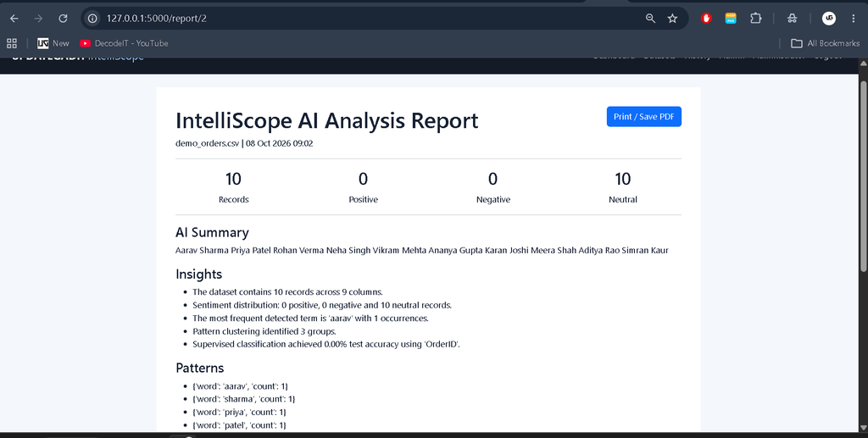Open the Chrome three-dot menu
The width and height of the screenshot is (868, 438).
(853, 19)
